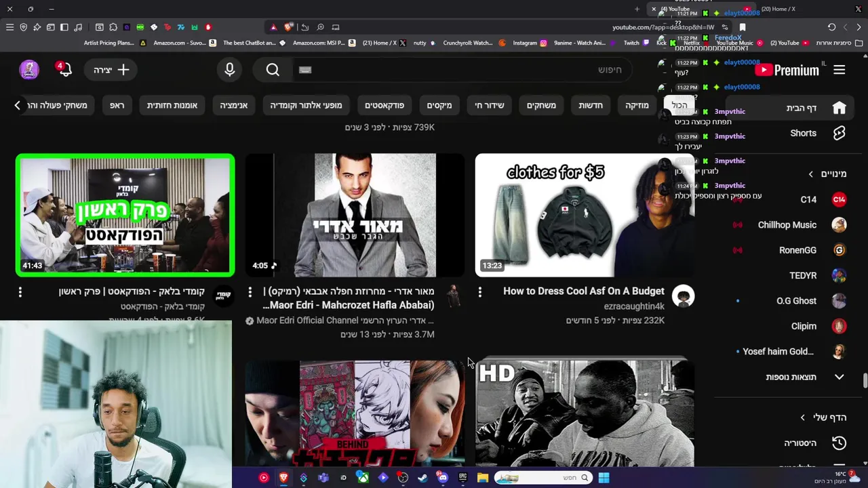Open the Netflix bookmark
868x488 pixels.
[696, 43]
